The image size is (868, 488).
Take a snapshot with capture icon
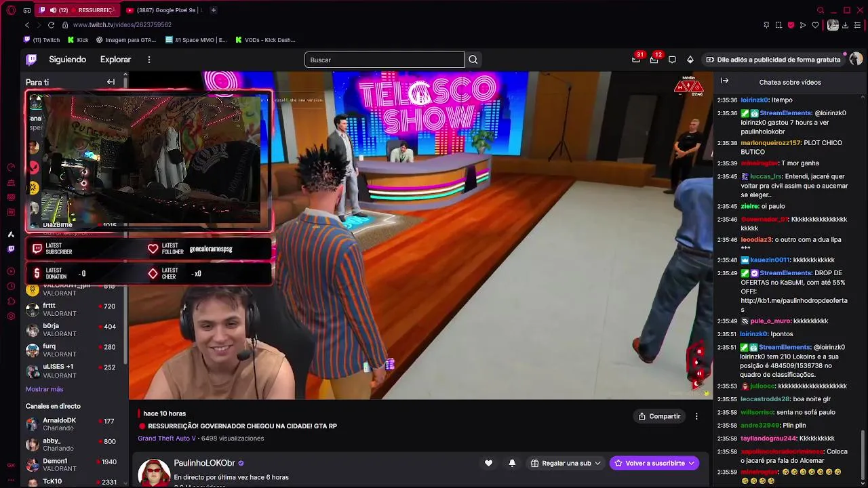tap(778, 25)
